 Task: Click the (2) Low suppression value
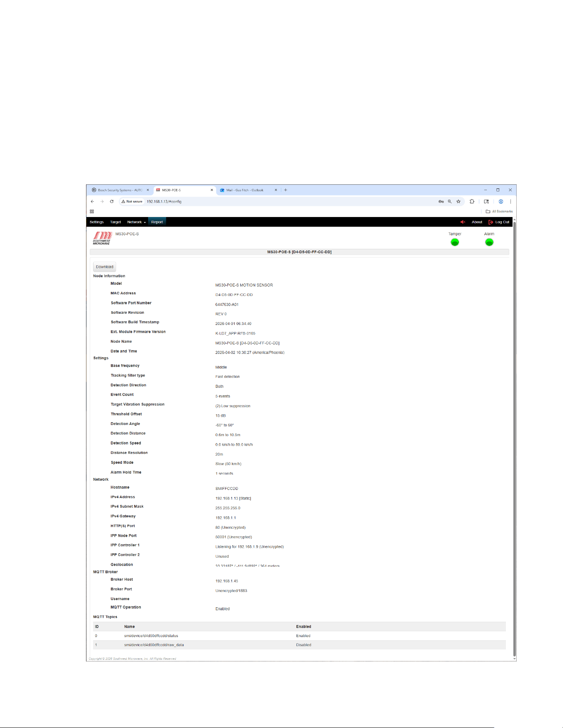(232, 406)
